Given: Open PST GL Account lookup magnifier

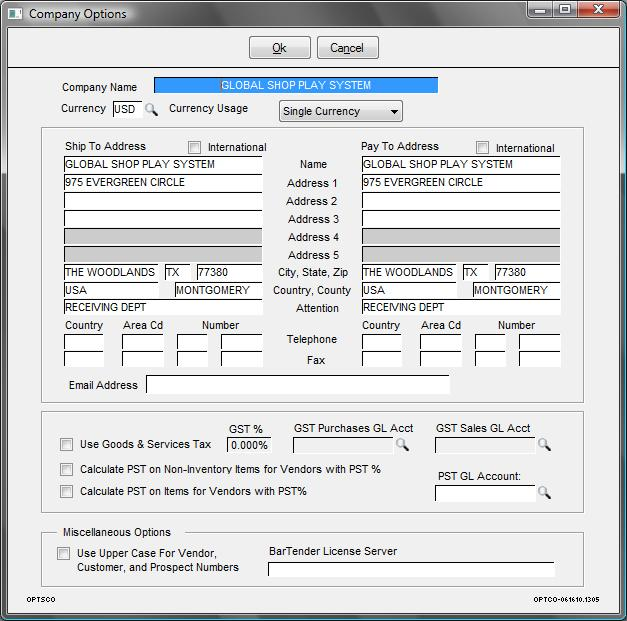Looking at the screenshot, I should click(x=544, y=492).
